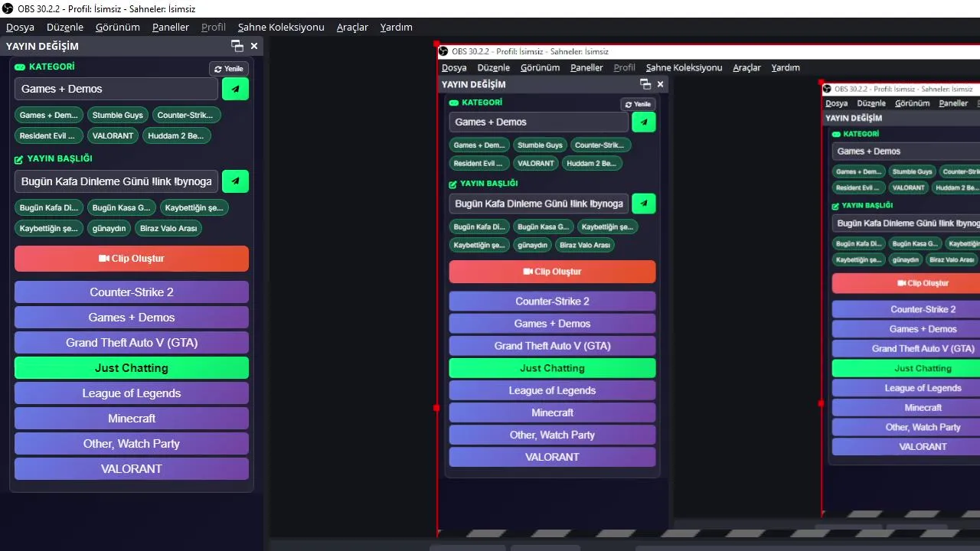Select the Resident Evil category chip
980x551 pixels.
[x=47, y=136]
